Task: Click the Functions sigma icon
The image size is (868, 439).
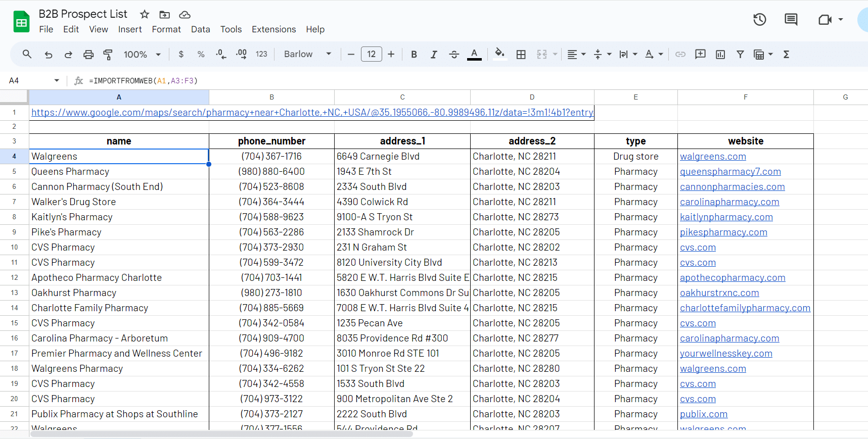Action: tap(786, 55)
